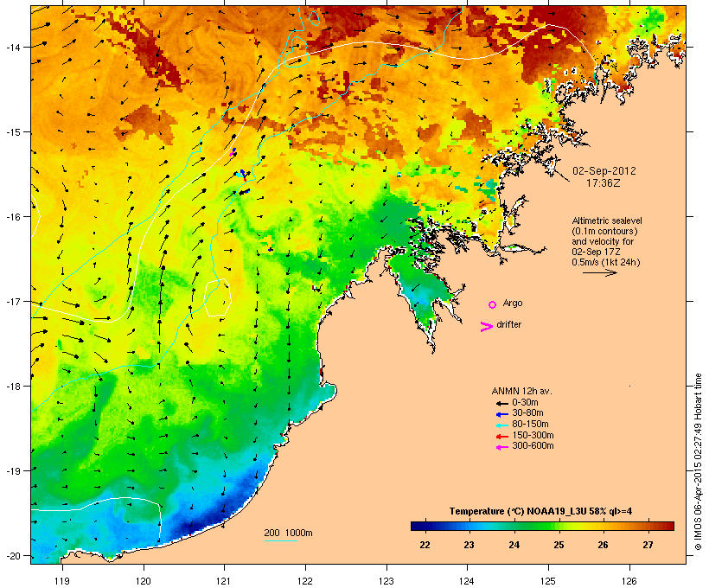
Task: Click the colorbar tick label 27
Action: click(x=648, y=545)
